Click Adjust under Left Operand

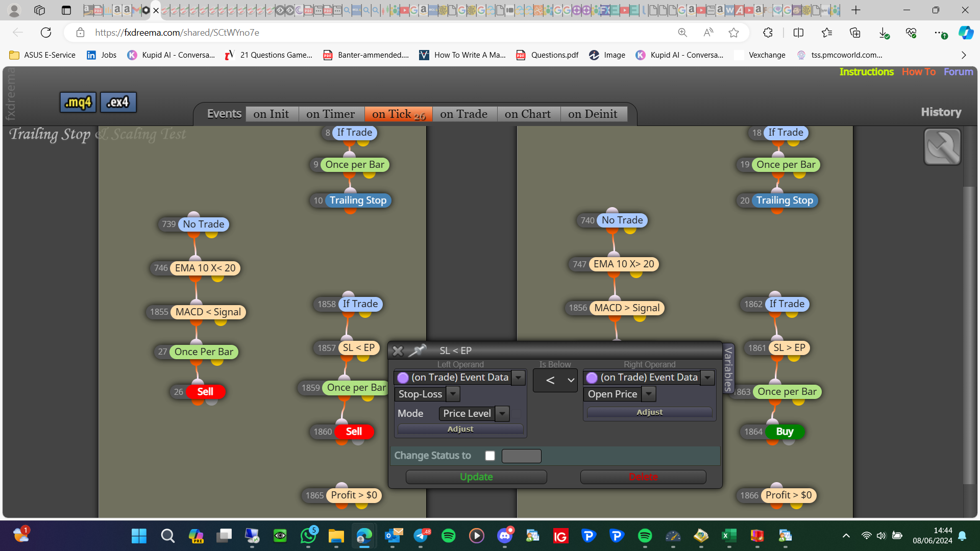point(460,430)
